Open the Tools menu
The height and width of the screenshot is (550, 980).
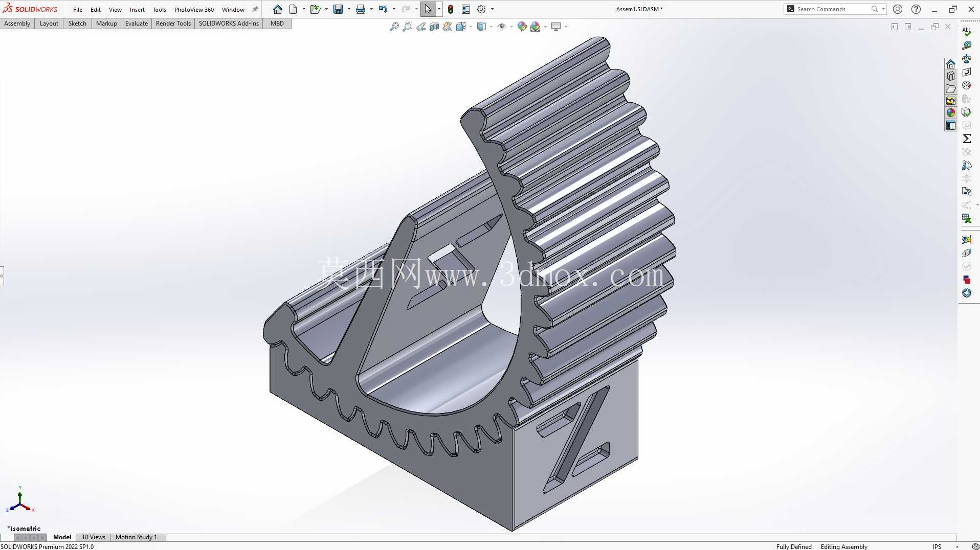tap(159, 10)
